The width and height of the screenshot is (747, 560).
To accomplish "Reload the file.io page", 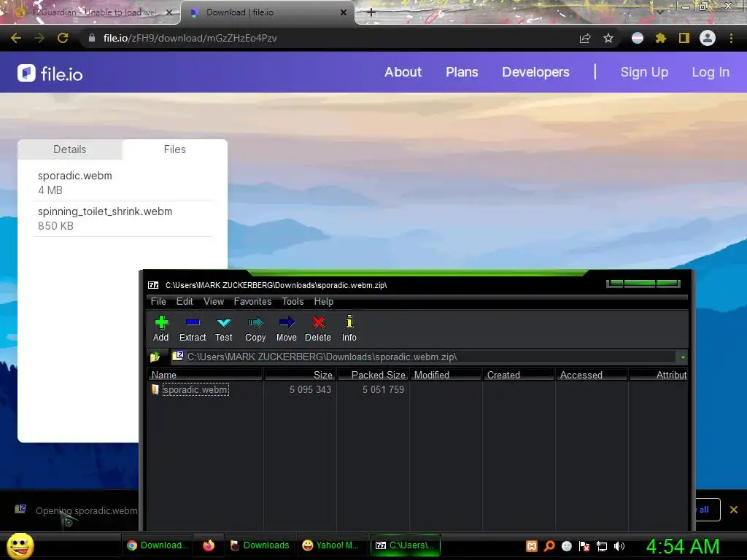I will [63, 38].
